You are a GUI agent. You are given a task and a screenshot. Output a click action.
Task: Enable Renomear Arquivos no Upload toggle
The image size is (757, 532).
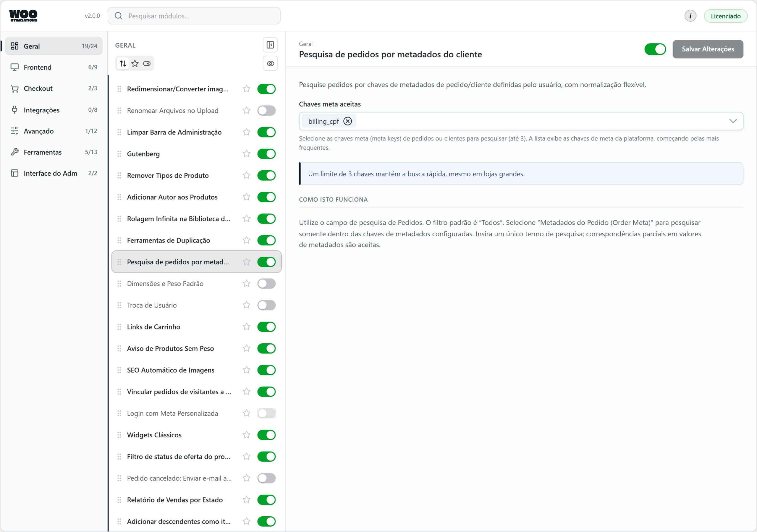pos(266,111)
